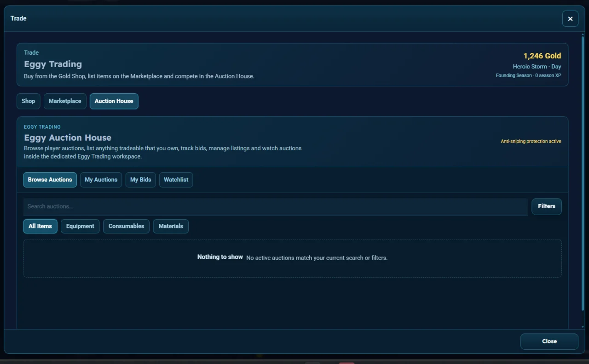Filter auctions by Consumables
589x364 pixels.
pos(126,226)
